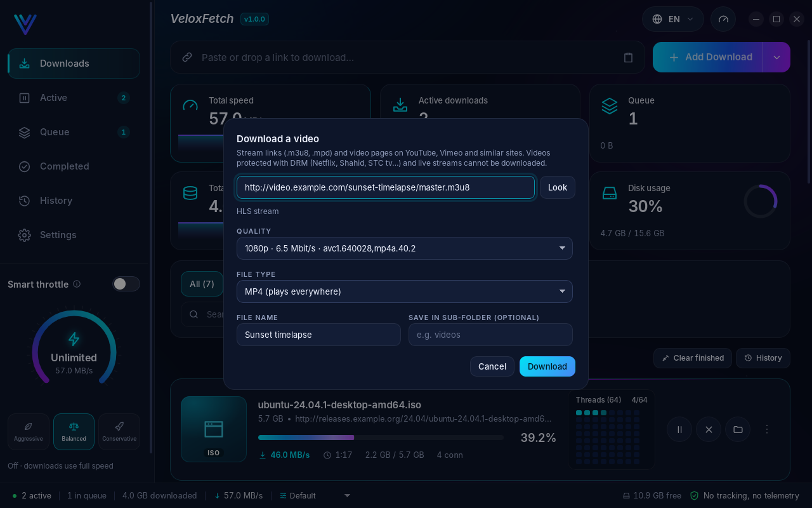Screen dimensions: 812x508
Task: Open the Queue section in sidebar
Action: 74,132
